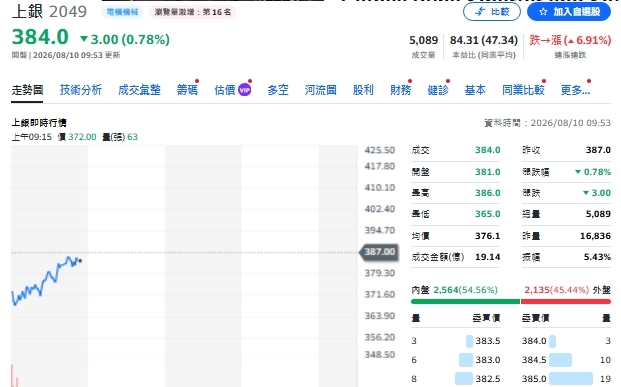Click the purple VIP badge on 估價
Screen dimensions: 621x387
coord(244,90)
